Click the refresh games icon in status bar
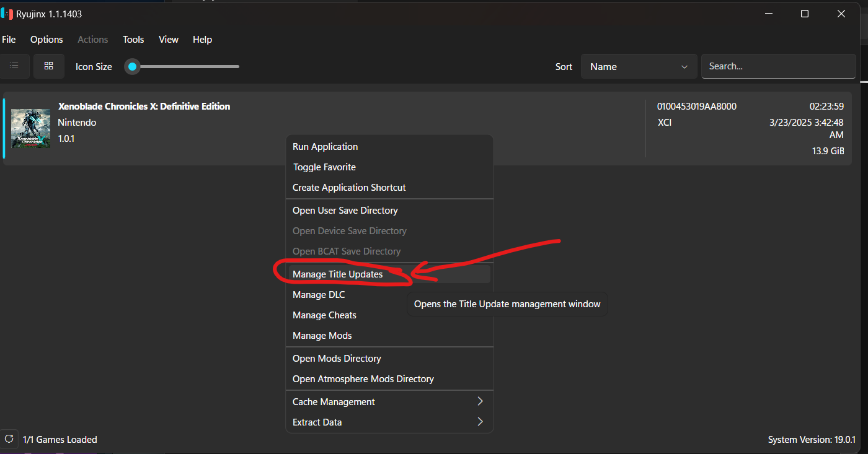This screenshot has width=868, height=454. point(9,439)
